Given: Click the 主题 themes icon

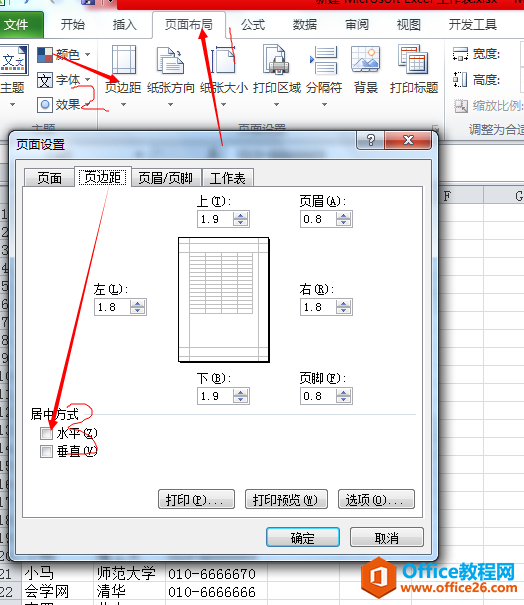Looking at the screenshot, I should tap(14, 60).
